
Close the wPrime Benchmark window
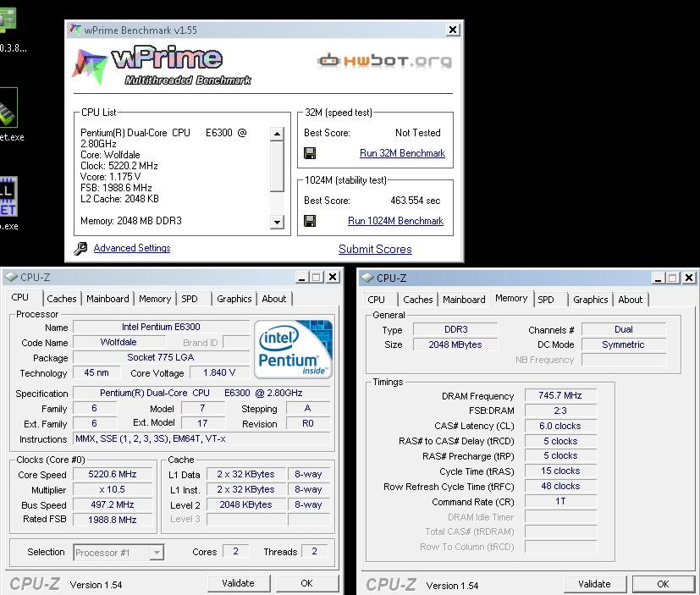(x=453, y=30)
